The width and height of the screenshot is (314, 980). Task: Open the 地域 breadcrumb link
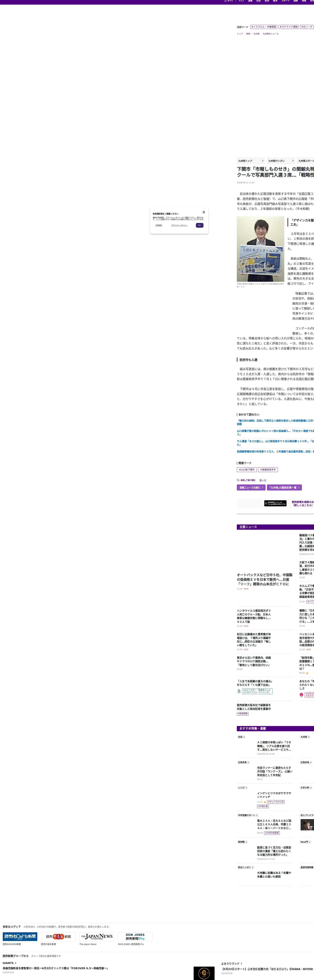[248, 34]
